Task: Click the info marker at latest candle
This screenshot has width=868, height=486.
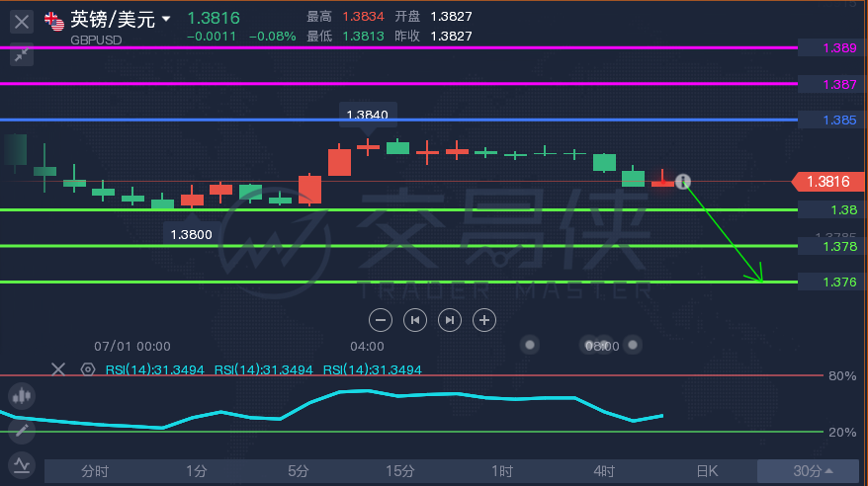Action: coord(683,182)
